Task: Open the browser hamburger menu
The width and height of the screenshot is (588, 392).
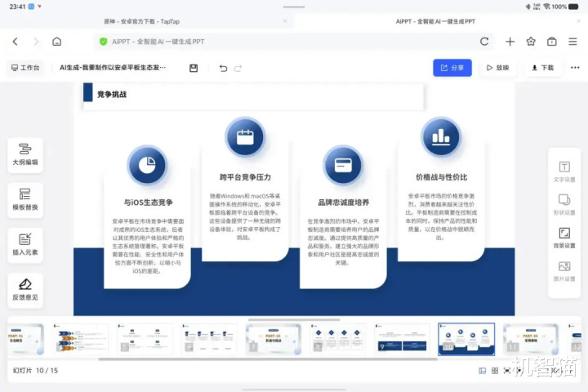Action: click(572, 42)
